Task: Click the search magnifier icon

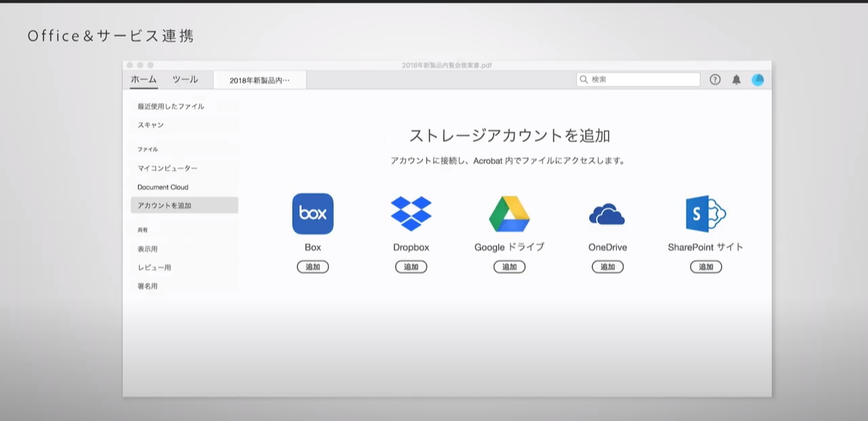Action: [584, 80]
